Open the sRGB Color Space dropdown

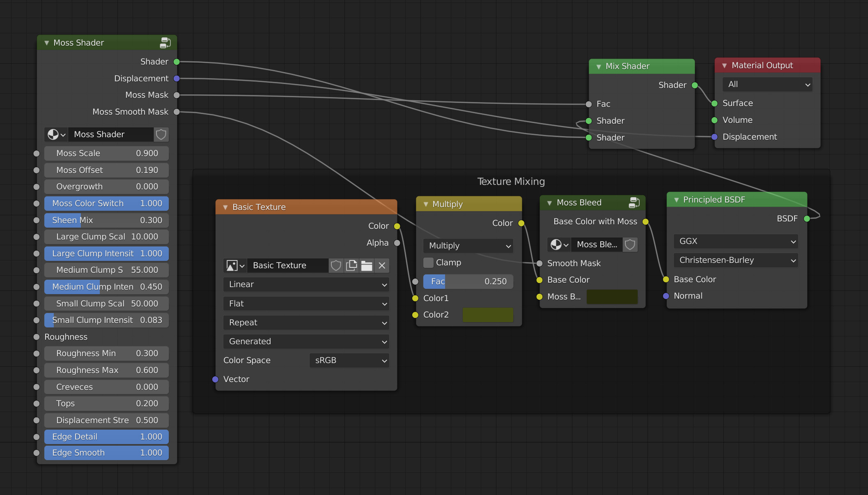(x=349, y=361)
